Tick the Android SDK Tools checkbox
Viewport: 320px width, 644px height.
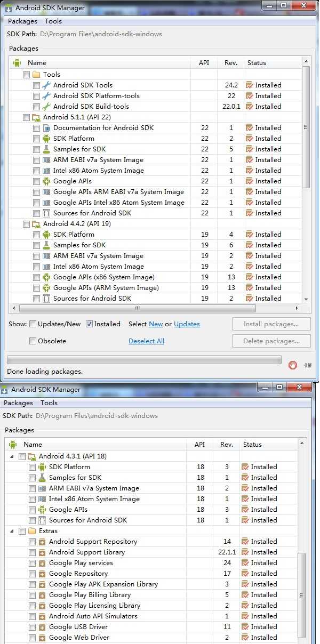pyautogui.click(x=36, y=85)
